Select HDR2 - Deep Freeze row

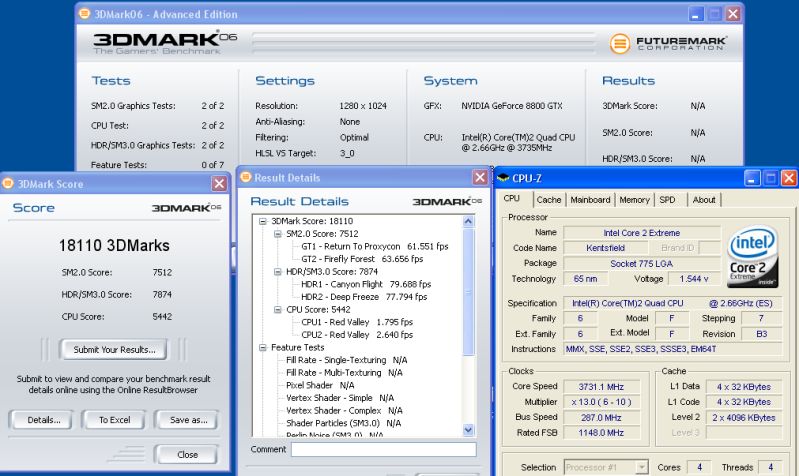[x=364, y=297]
